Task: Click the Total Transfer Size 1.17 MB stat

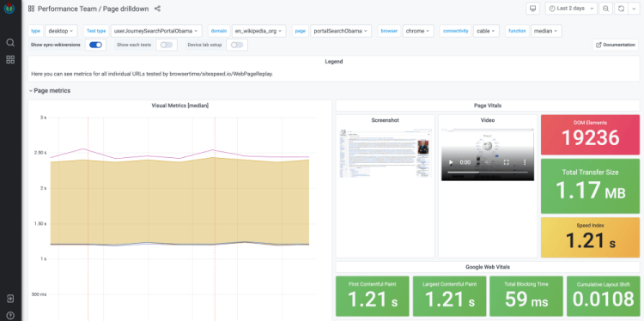Action: pyautogui.click(x=590, y=186)
